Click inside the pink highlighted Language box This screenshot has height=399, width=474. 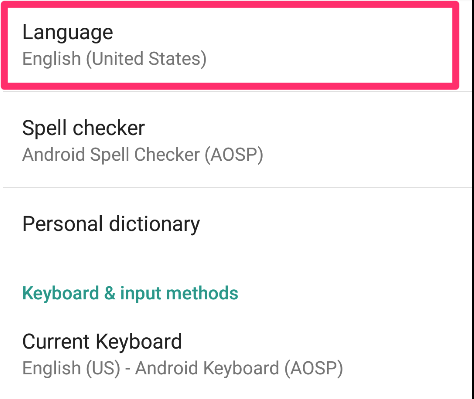click(x=230, y=45)
